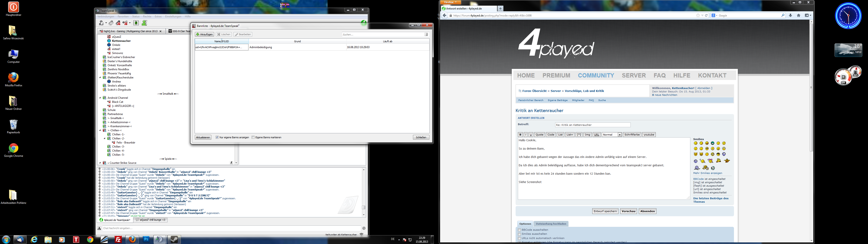Open Firefox downloads arrow icon
The height and width of the screenshot is (244, 868).
[790, 16]
